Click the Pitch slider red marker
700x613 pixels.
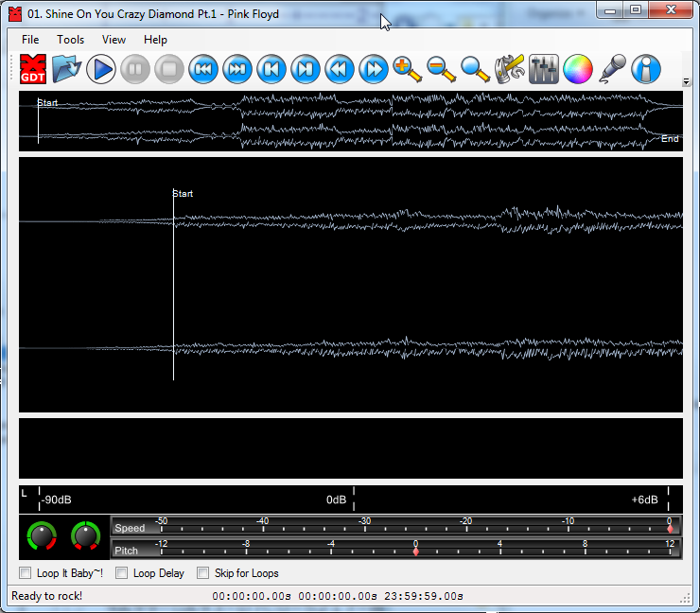click(415, 552)
